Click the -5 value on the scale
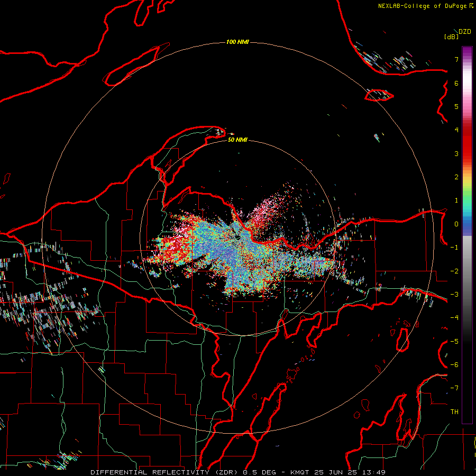 [x=454, y=342]
